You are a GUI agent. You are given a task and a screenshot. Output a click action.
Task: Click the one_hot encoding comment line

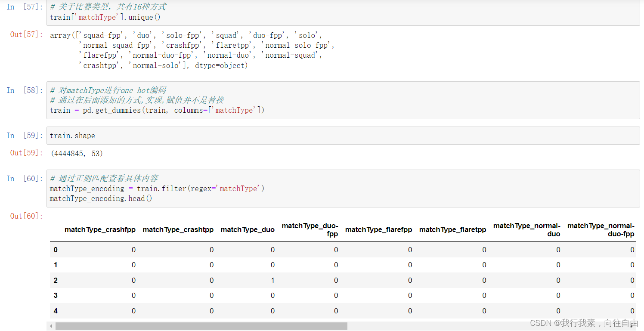(108, 90)
